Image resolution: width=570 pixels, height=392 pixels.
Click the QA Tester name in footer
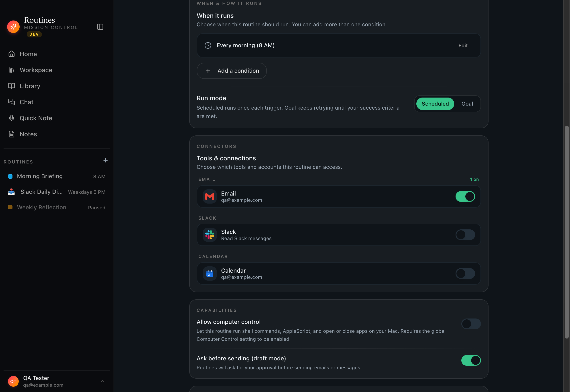coord(36,378)
